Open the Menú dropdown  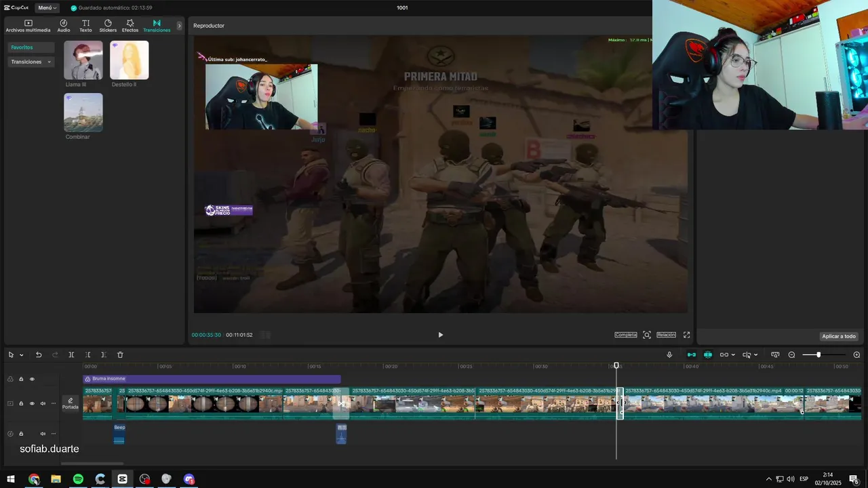pos(47,7)
